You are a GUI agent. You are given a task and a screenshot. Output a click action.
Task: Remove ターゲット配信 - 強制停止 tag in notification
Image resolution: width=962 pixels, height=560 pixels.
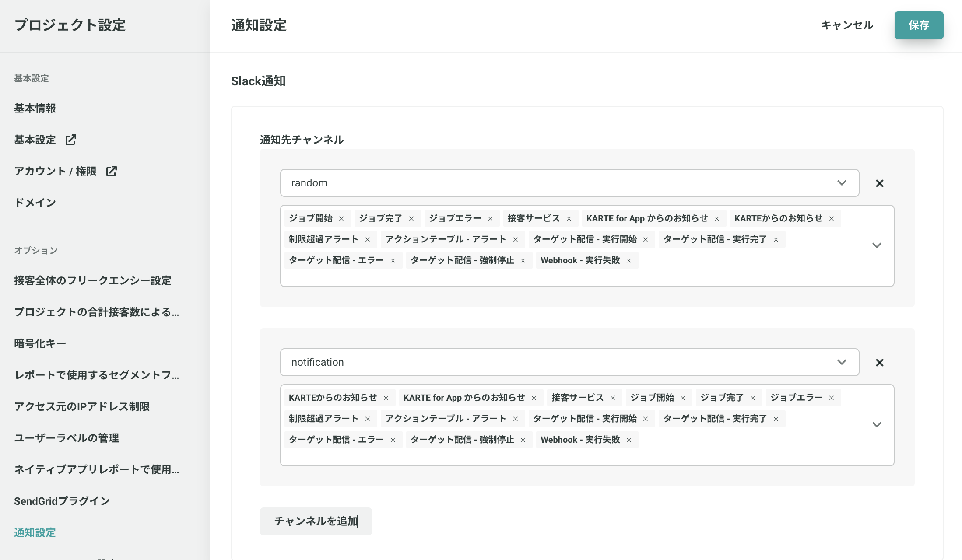pos(523,440)
